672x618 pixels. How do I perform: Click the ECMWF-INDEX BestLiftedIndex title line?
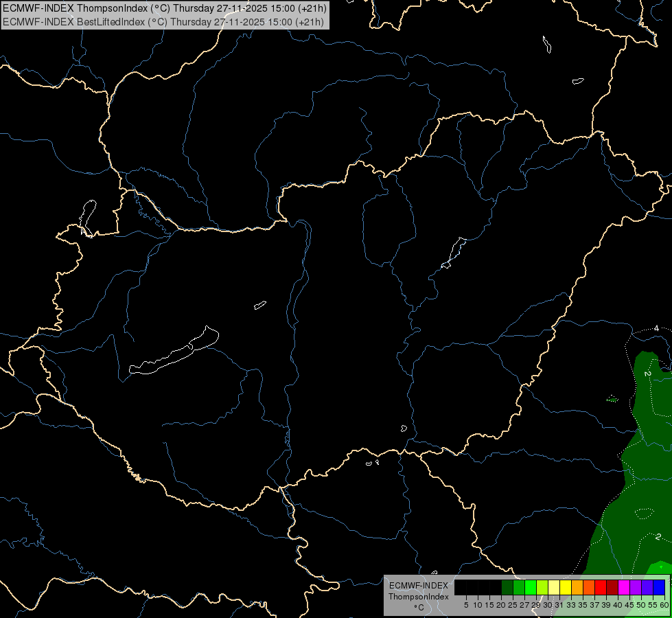[163, 22]
